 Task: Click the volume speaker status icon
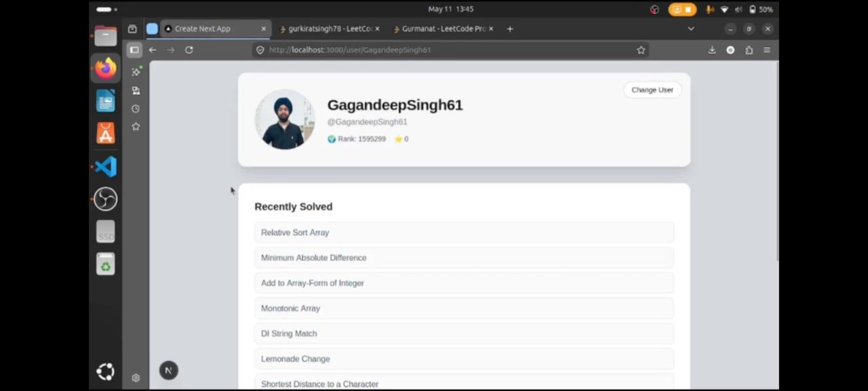point(738,10)
